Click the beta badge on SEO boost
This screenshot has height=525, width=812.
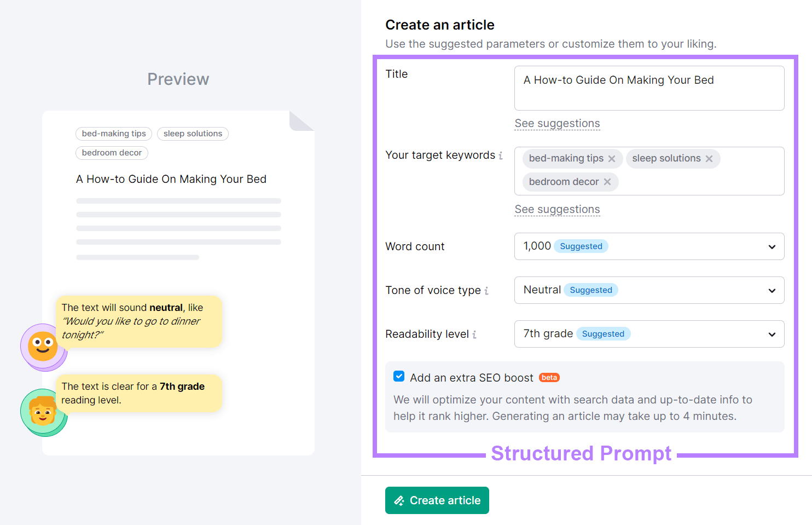click(x=549, y=377)
